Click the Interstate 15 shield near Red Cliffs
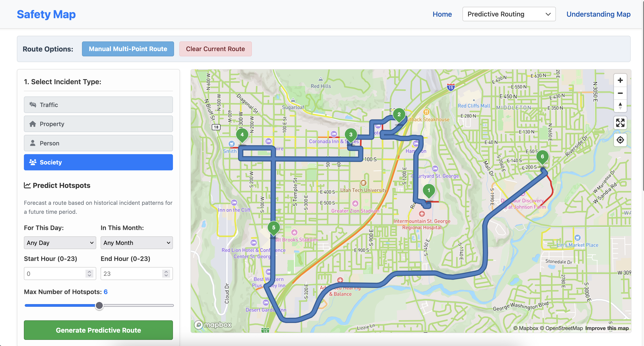The width and height of the screenshot is (644, 346). (450, 87)
